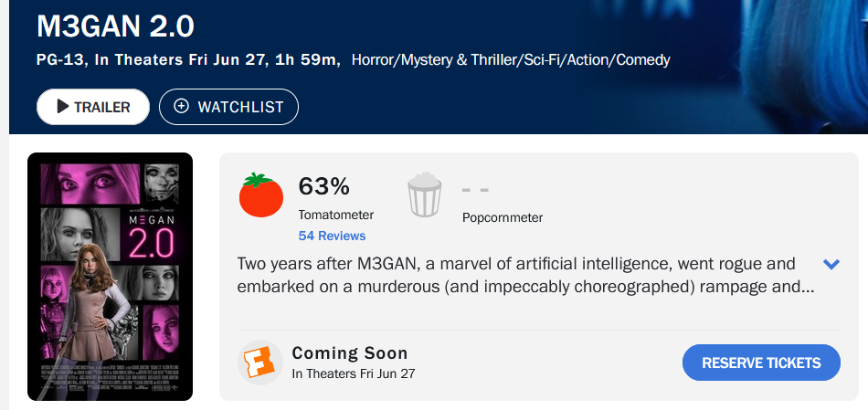The image size is (868, 410).
Task: Click the orange Fandango logo icon
Action: (x=260, y=363)
